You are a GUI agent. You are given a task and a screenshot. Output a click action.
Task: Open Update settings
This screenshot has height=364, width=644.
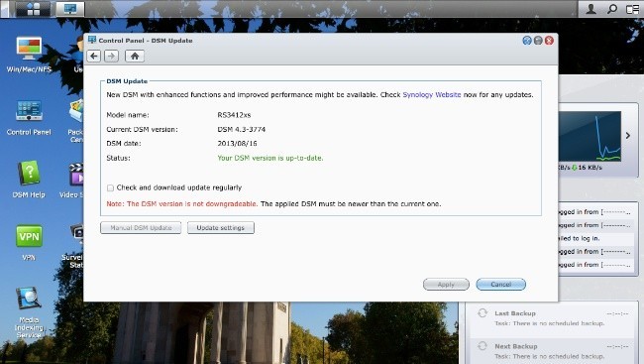[221, 227]
